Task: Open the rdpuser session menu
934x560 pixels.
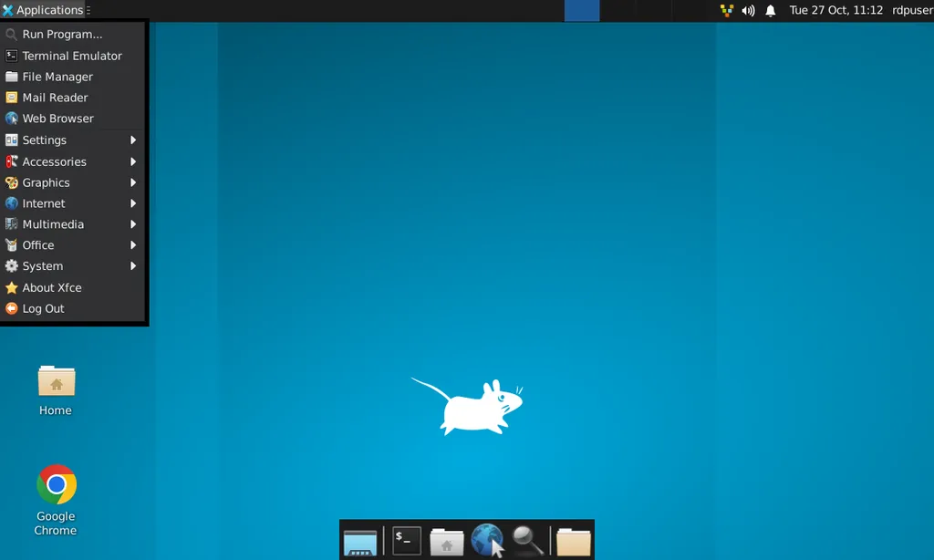Action: (x=912, y=10)
